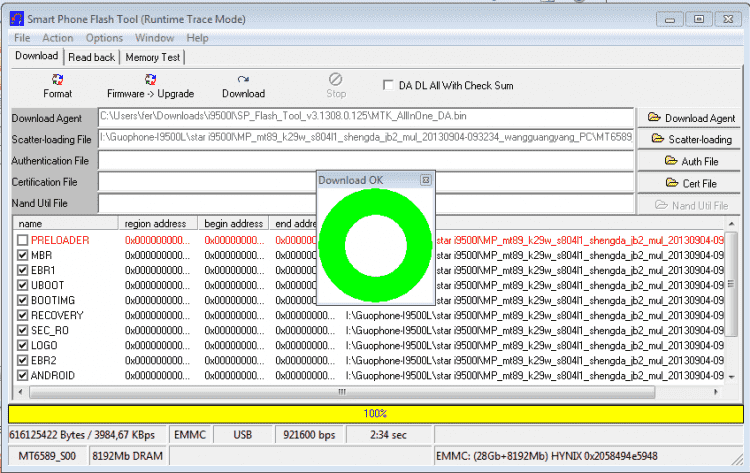
Task: Sort by the begin address column header
Action: click(233, 223)
